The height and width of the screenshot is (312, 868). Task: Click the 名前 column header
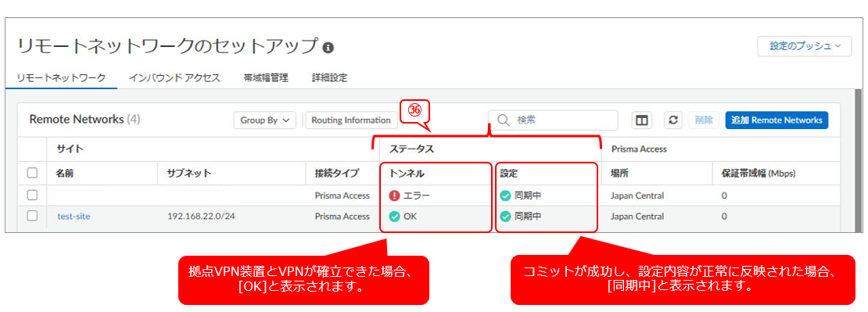(x=64, y=174)
